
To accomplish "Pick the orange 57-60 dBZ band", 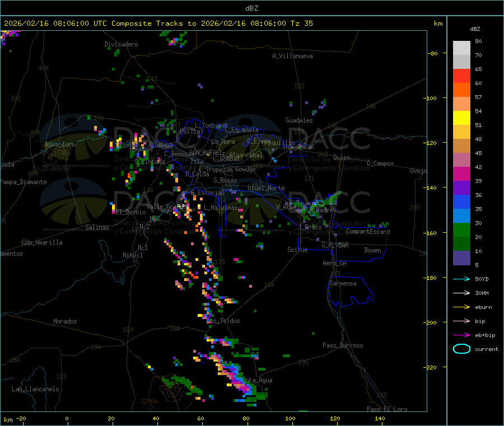I will (x=461, y=90).
